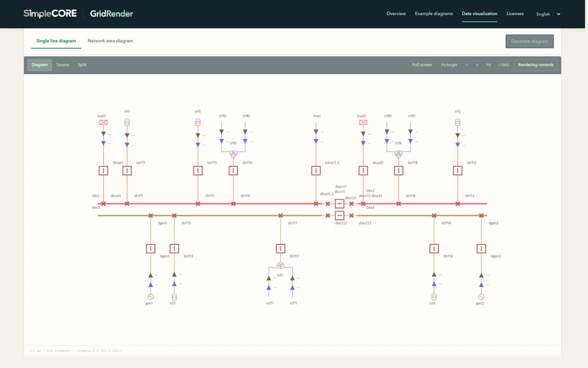This screenshot has height=368, width=588.
Task: Switch to the Split view
Action: [82, 65]
